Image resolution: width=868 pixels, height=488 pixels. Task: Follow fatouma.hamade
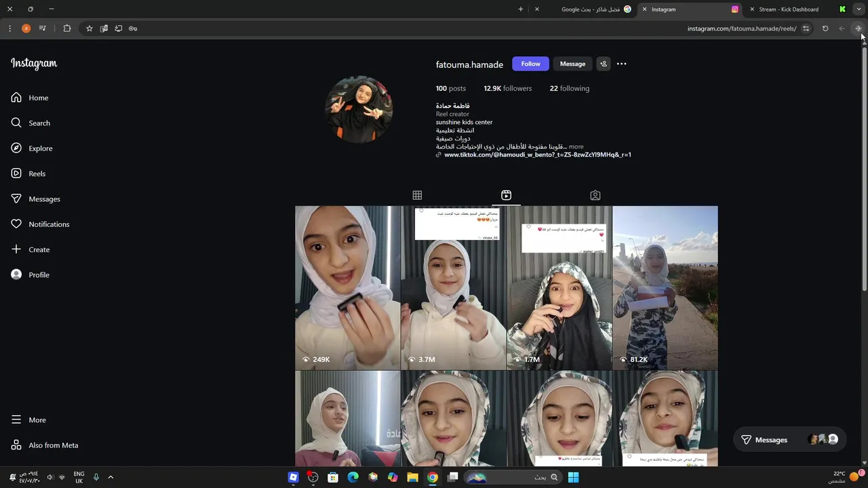tap(530, 64)
